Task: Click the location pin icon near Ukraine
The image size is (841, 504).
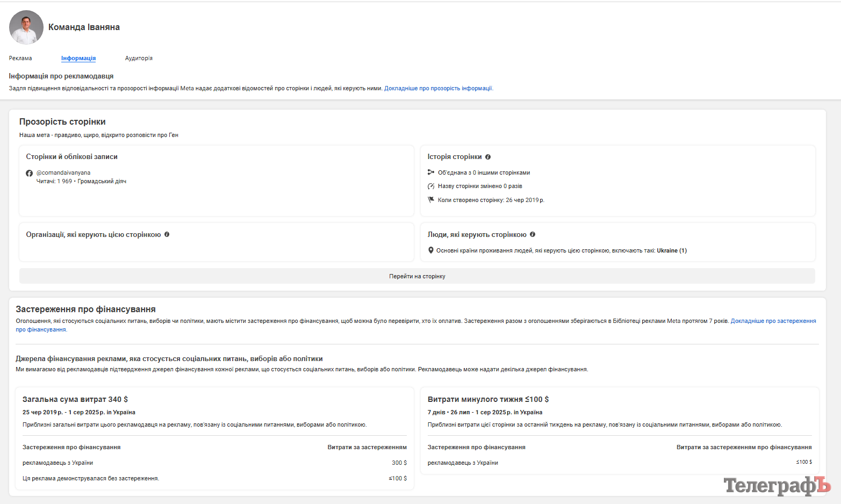Action: tap(430, 250)
